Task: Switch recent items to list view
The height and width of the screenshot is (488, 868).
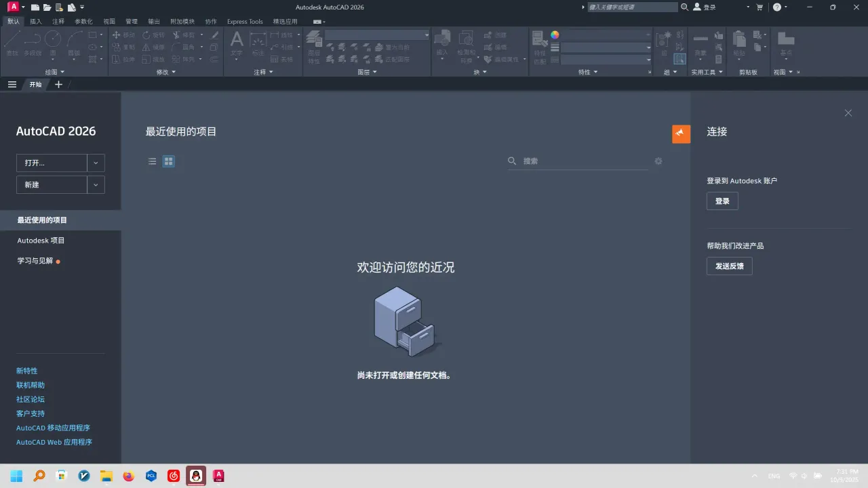Action: click(x=153, y=161)
